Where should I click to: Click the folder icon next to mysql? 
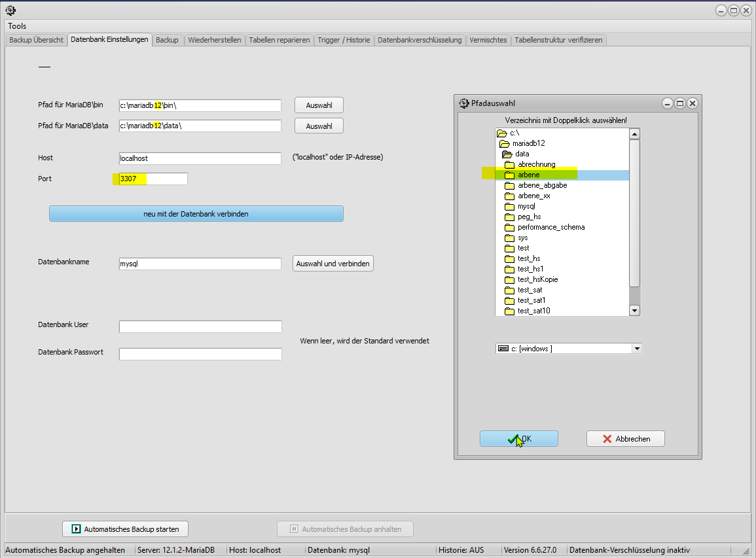pyautogui.click(x=511, y=206)
